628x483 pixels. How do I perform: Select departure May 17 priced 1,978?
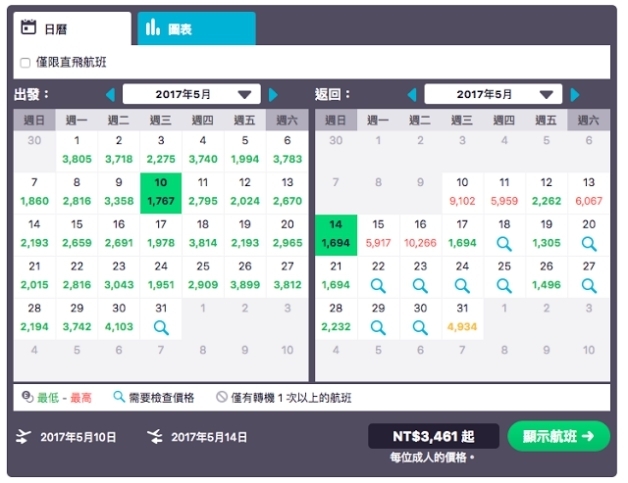pos(161,235)
